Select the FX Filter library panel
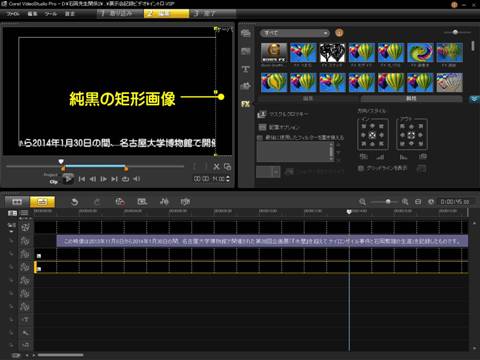 pos(246,104)
